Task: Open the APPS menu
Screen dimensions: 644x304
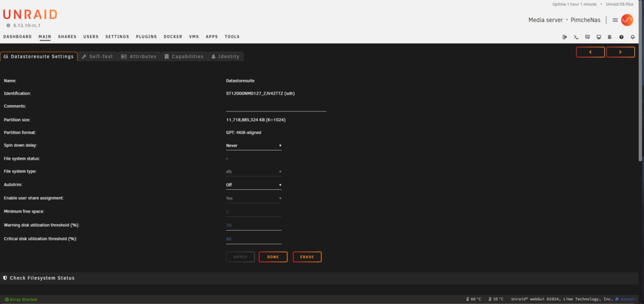Action: (212, 37)
